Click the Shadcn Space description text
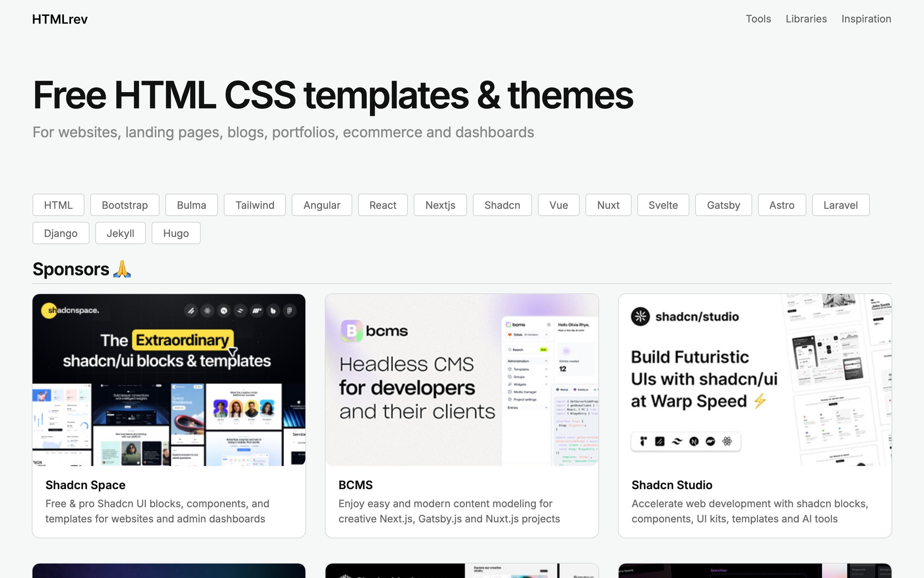Viewport: 924px width, 578px height. tap(157, 511)
